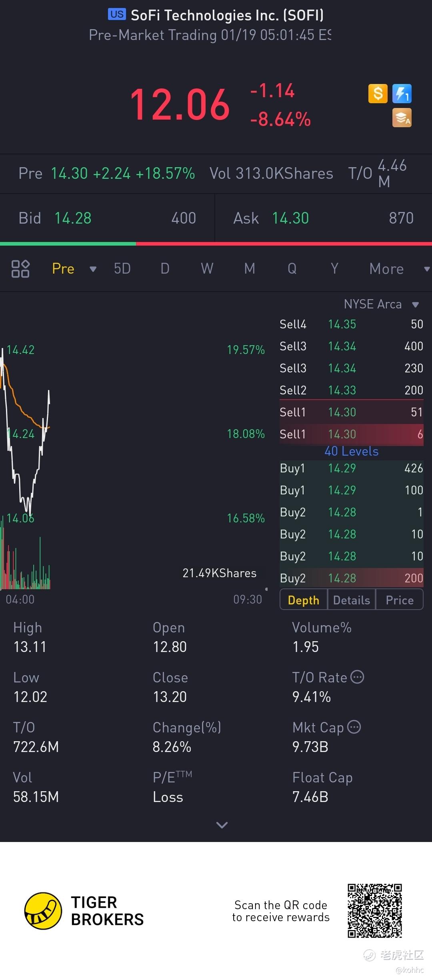The height and width of the screenshot is (980, 432).
Task: Switch to the 5D chart tab
Action: point(122,269)
